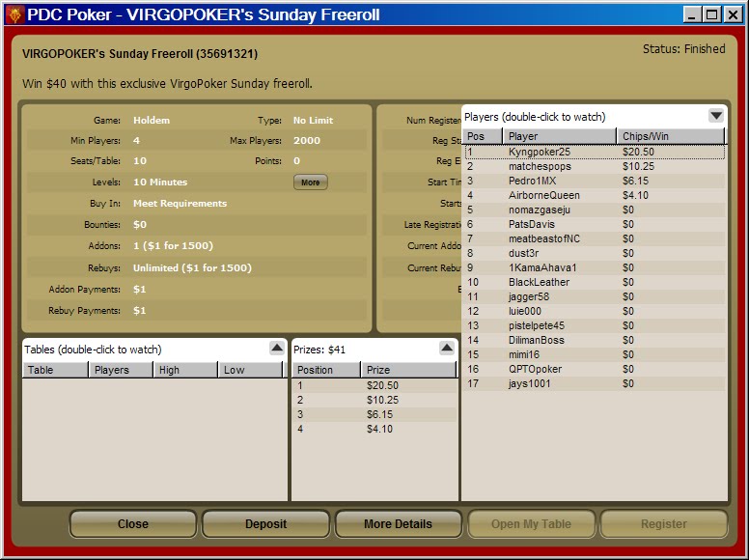Click the Low column header in Tables panel
Image resolution: width=749 pixels, height=560 pixels.
point(250,370)
